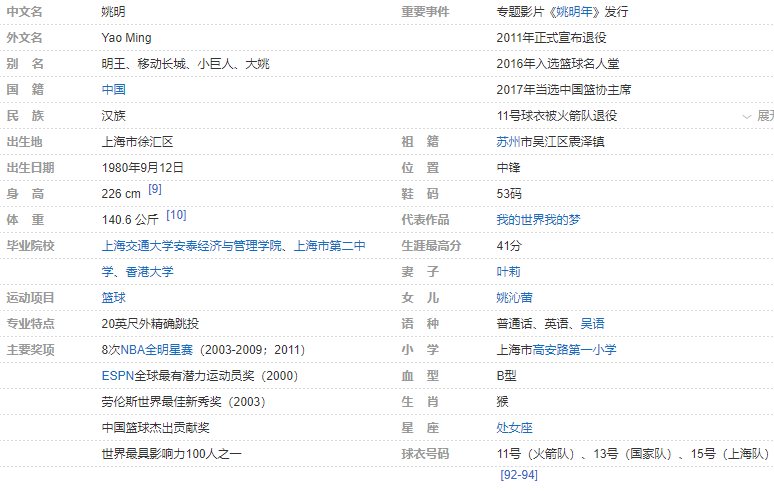Screen dimensions: 774x492
Task: Open the daughter 姚沁蕾 link
Action: pyautogui.click(x=514, y=298)
